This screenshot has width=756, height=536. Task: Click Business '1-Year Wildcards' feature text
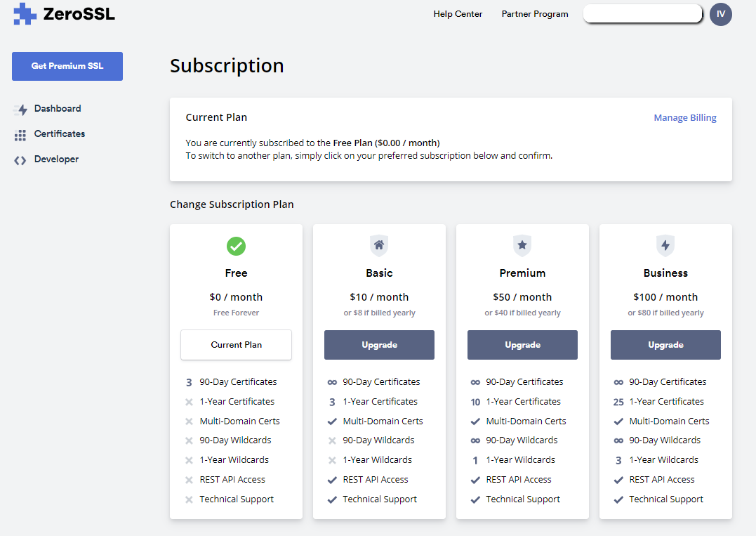point(664,459)
